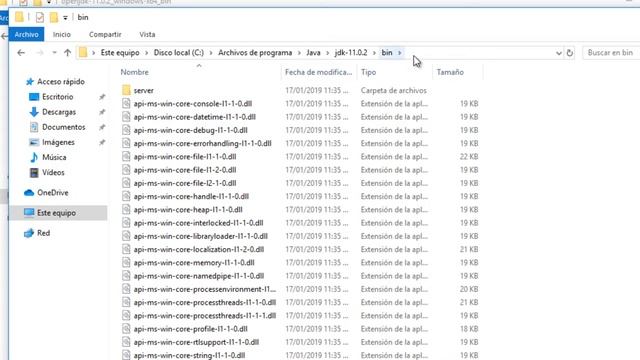The width and height of the screenshot is (640, 360).
Task: Select api-ms-win-core-file-l2-1-0.dll
Action: (x=185, y=183)
